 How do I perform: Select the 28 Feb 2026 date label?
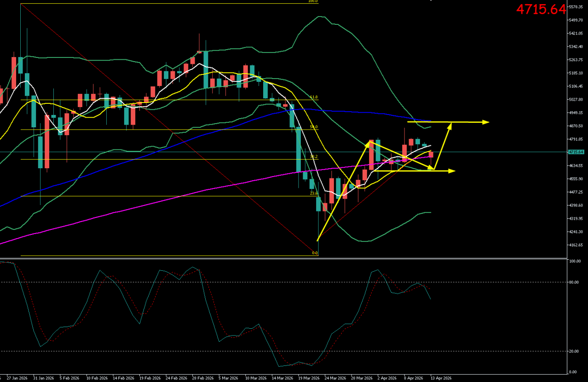(x=201, y=378)
